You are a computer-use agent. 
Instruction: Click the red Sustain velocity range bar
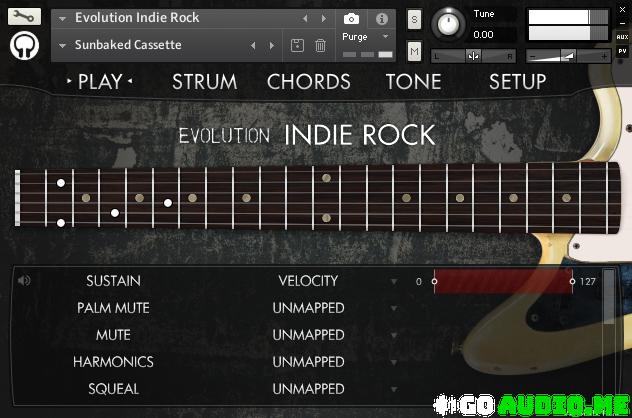point(502,282)
